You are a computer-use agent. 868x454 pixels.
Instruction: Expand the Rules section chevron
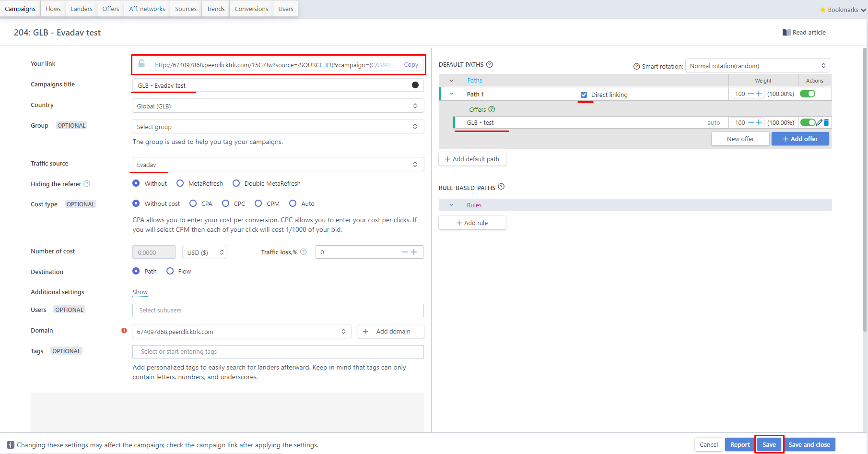click(x=452, y=205)
